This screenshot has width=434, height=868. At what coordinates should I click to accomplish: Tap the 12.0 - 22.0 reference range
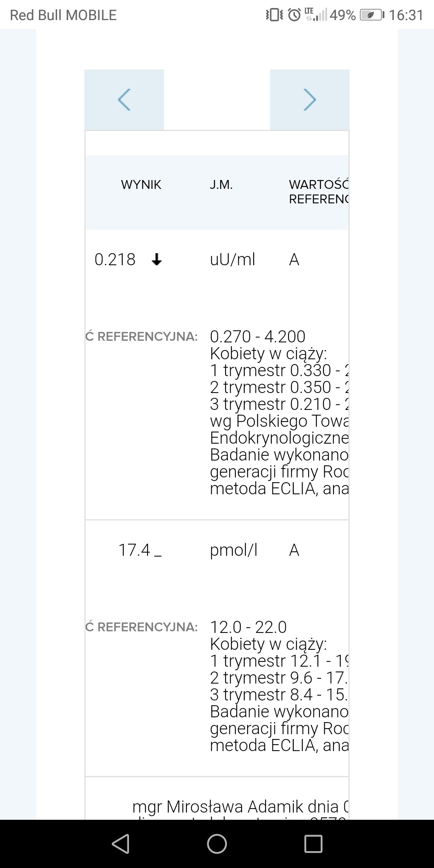coord(248,627)
